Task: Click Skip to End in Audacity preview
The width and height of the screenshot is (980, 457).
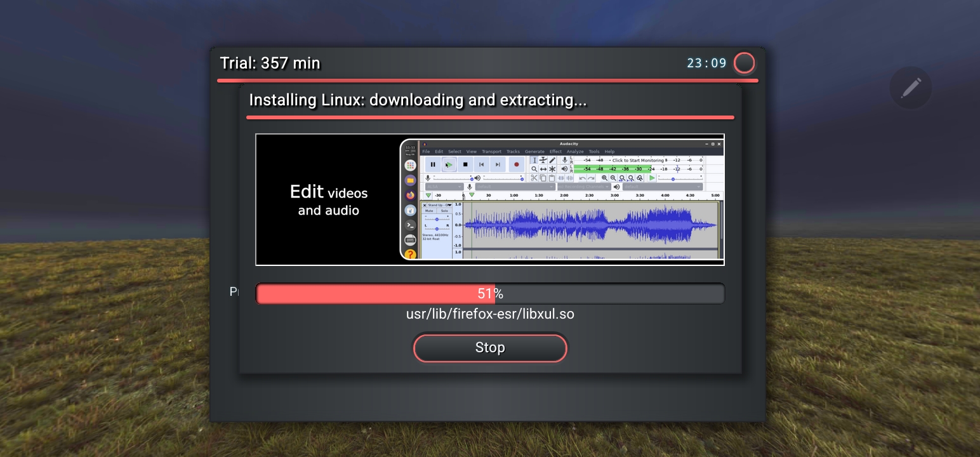Action: 498,164
